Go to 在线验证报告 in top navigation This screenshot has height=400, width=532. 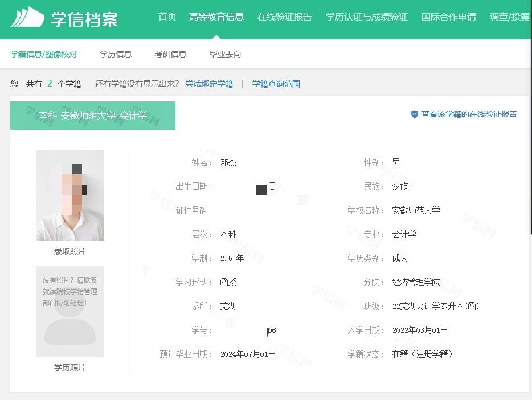pos(284,17)
